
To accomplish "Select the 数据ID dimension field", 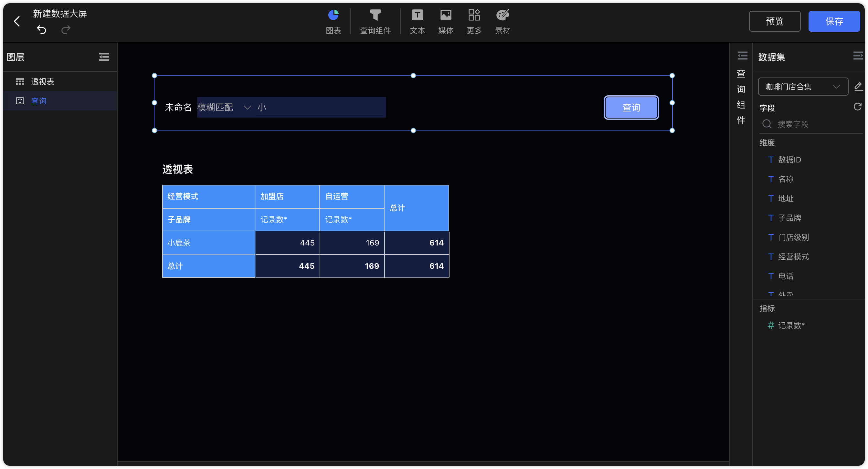I will (789, 160).
